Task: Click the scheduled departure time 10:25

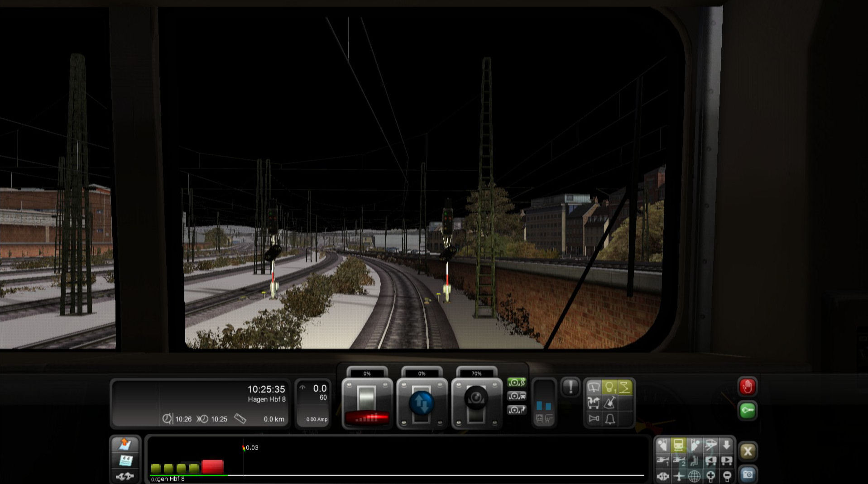Action: [x=219, y=419]
